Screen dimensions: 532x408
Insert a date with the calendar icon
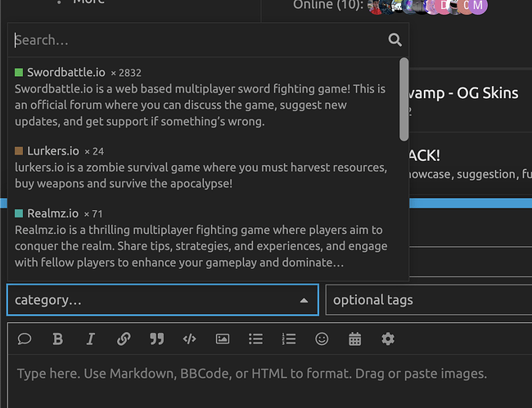[355, 339]
